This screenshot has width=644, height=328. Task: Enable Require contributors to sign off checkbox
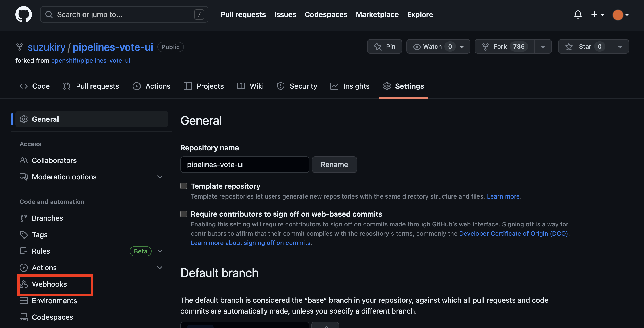click(184, 214)
